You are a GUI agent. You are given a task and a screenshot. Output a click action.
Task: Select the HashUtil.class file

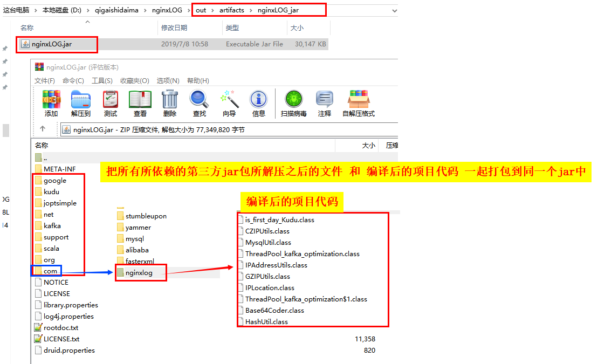coord(263,322)
